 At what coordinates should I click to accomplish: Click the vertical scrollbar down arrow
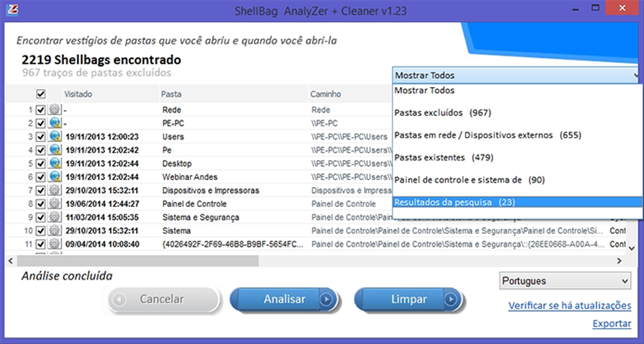pyautogui.click(x=632, y=248)
